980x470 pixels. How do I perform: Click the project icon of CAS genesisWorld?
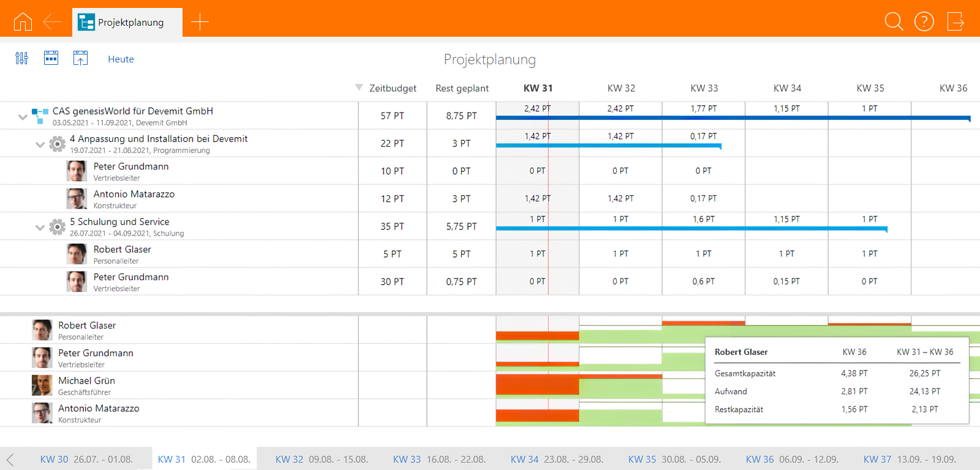pos(40,116)
